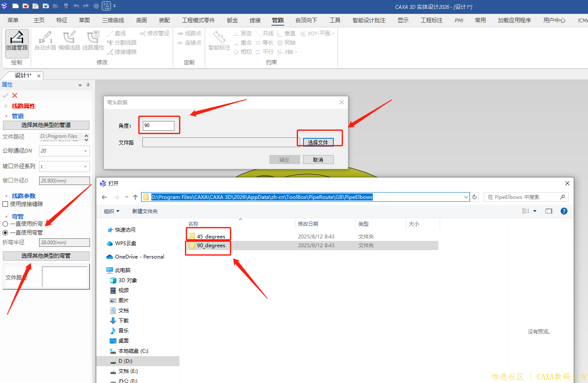
Task: Switch to the 草图 ribbon tab
Action: click(84, 20)
